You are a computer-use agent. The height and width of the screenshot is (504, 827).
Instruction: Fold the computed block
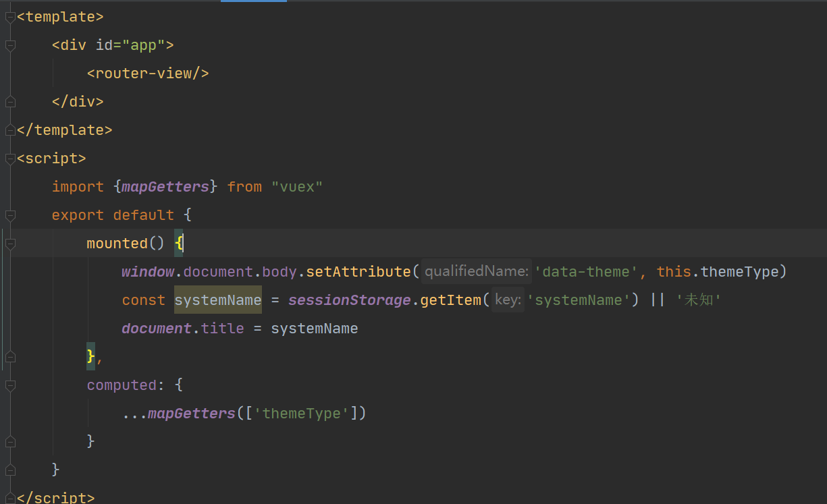point(10,385)
